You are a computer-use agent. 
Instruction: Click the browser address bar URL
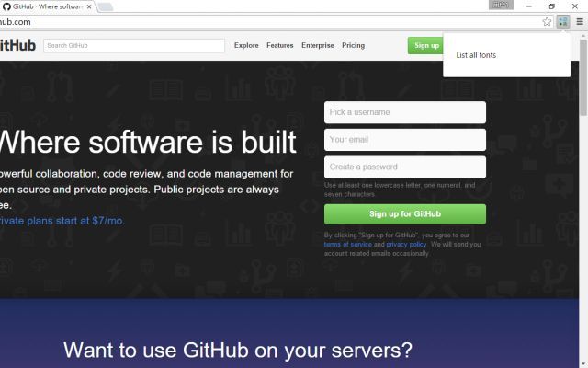tap(16, 22)
